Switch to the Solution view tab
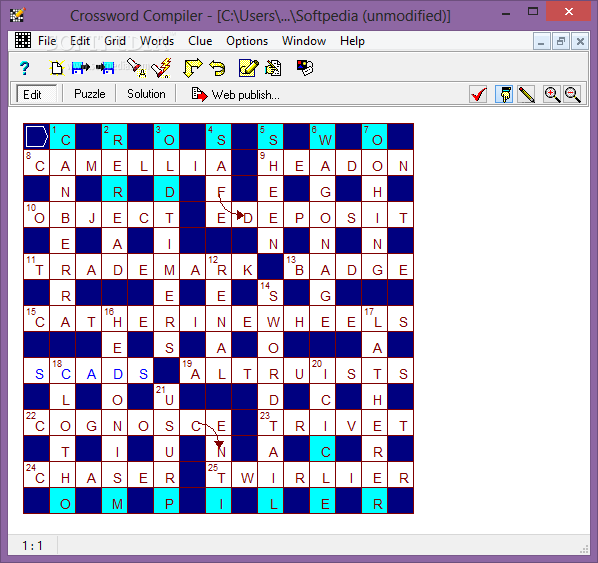The image size is (598, 563). [146, 94]
